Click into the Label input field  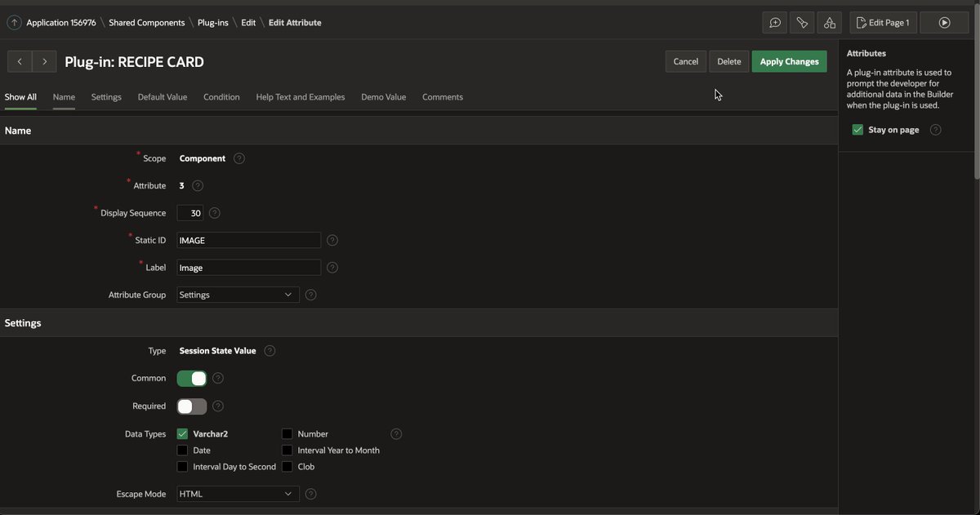tap(249, 268)
